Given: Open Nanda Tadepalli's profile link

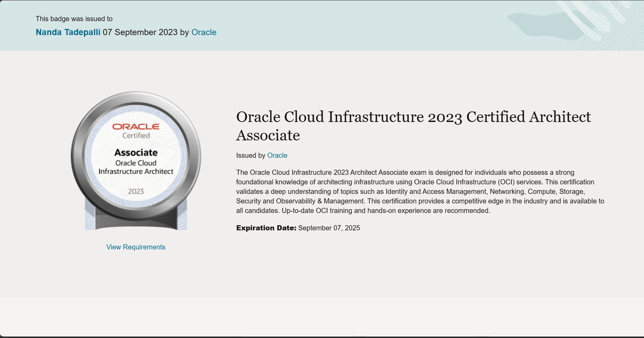Looking at the screenshot, I should tap(68, 32).
